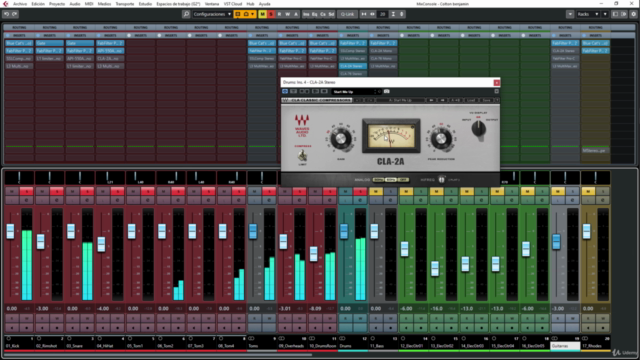Deactivate all mute states with global M button
640x360 pixels.
pyautogui.click(x=262, y=14)
